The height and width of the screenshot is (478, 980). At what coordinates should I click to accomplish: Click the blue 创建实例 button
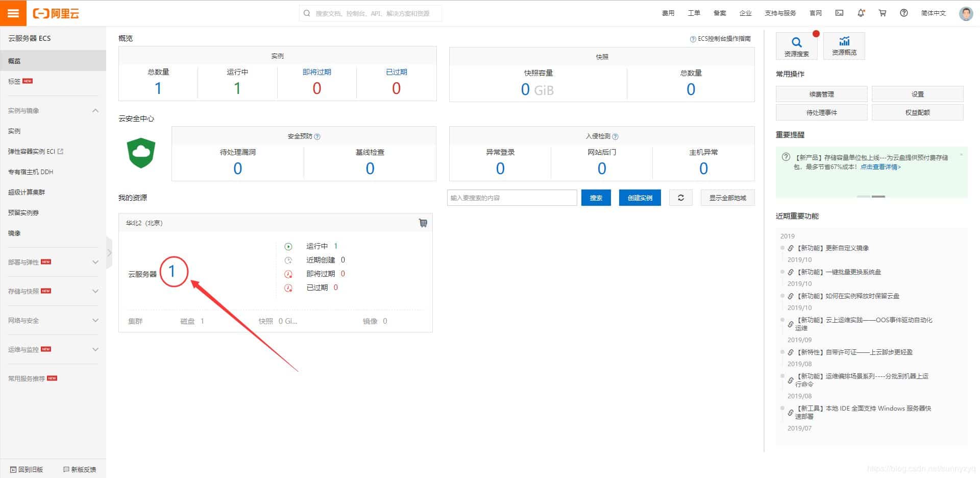click(x=640, y=198)
